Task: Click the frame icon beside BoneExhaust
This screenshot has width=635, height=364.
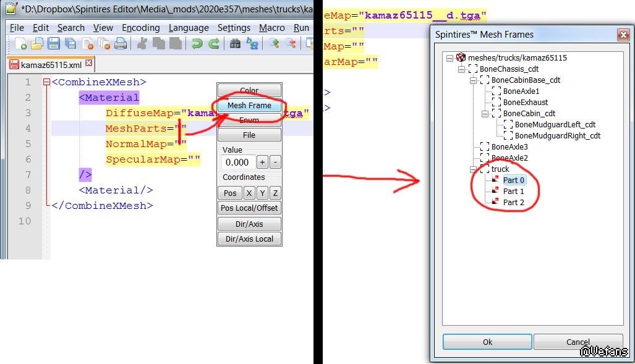Action: point(496,102)
